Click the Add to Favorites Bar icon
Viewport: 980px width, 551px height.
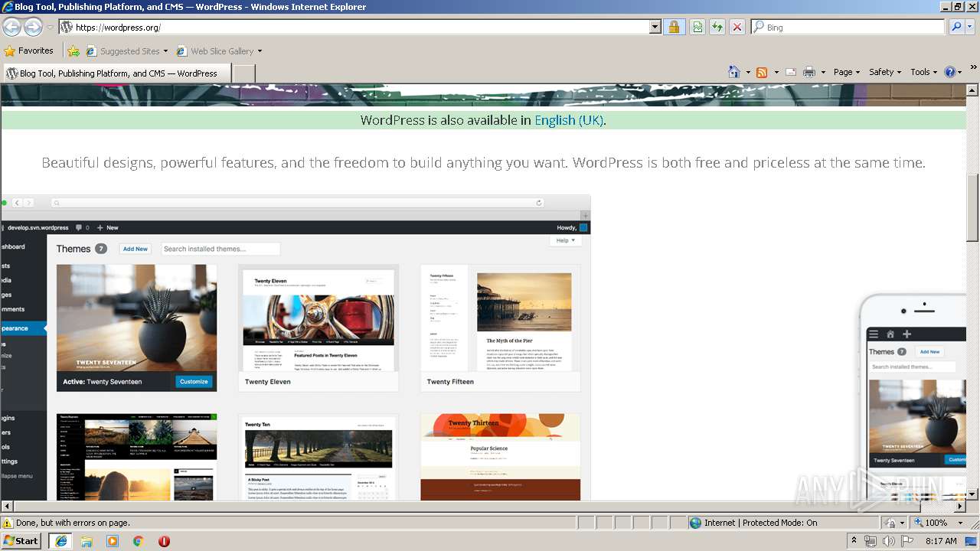(73, 51)
